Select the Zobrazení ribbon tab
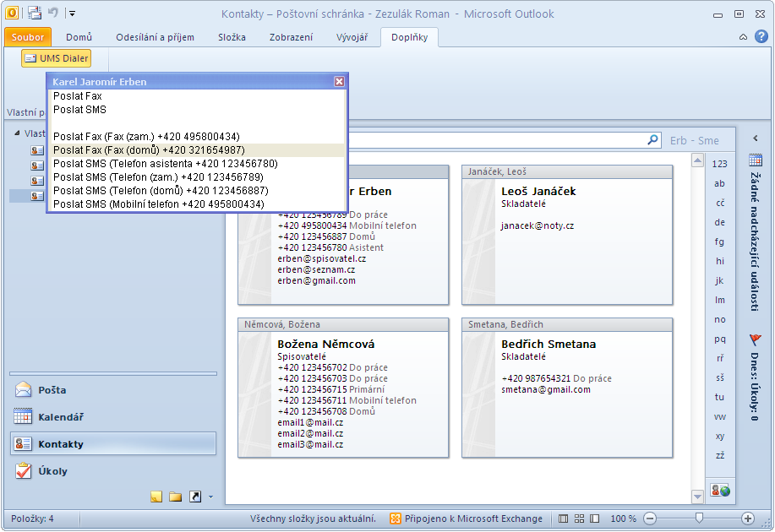The height and width of the screenshot is (532, 775). [x=291, y=37]
